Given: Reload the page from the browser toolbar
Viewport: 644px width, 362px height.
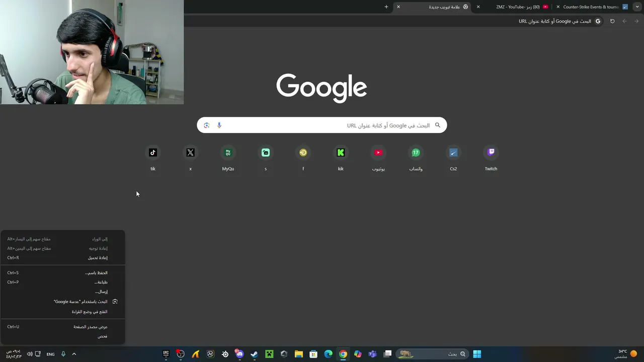Looking at the screenshot, I should [612, 21].
